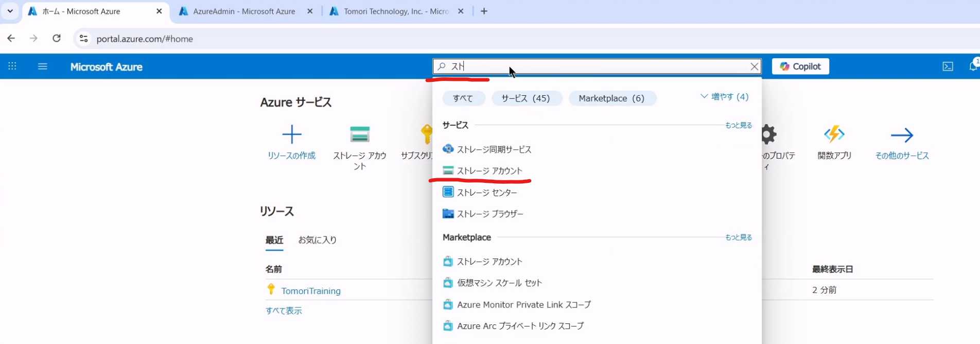Click もっと見る link beside Marketplace heading
The image size is (980, 344).
point(738,237)
